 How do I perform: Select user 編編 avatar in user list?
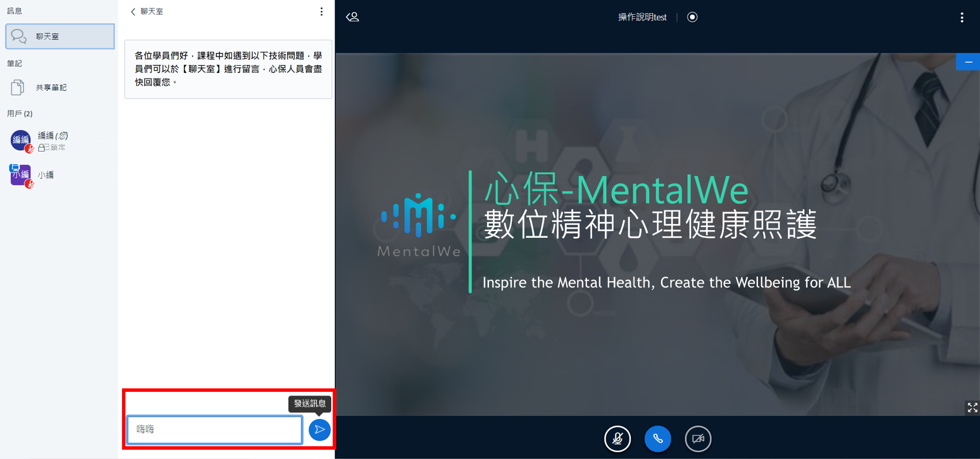point(21,140)
